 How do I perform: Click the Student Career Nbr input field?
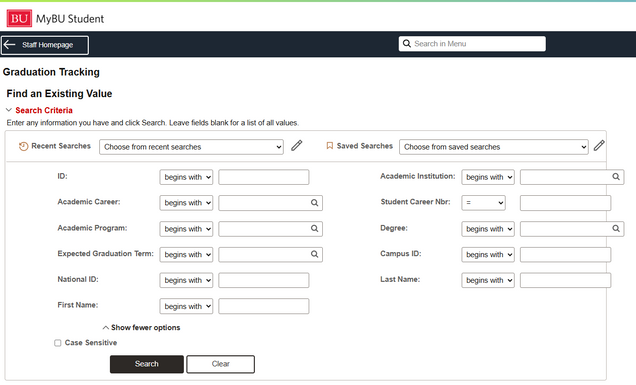coord(565,202)
